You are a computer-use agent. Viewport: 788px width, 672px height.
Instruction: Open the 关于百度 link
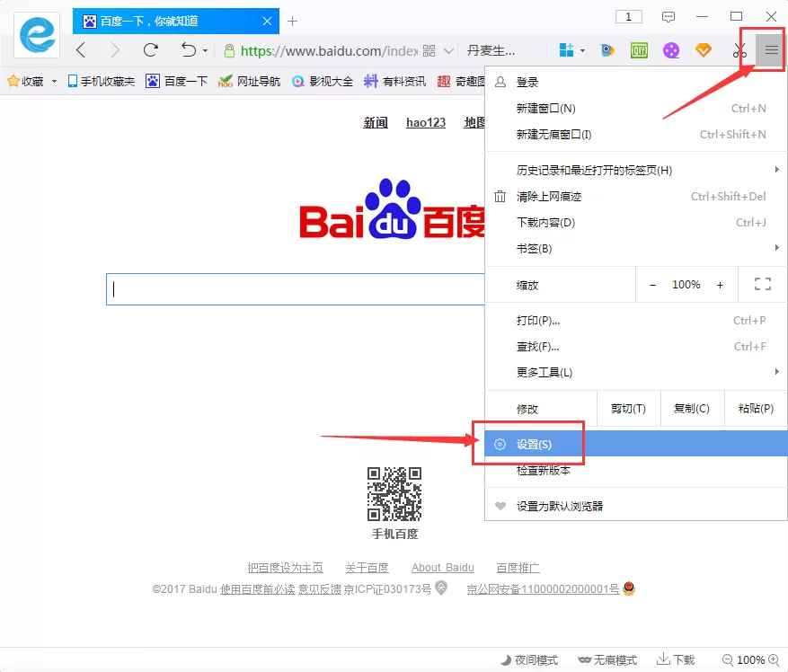click(x=367, y=568)
